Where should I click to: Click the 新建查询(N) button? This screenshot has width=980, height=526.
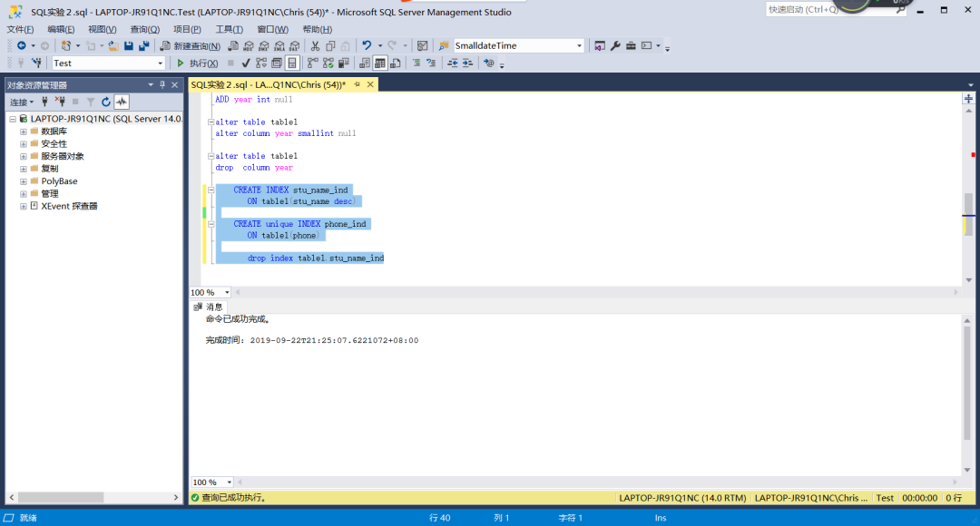click(x=191, y=45)
